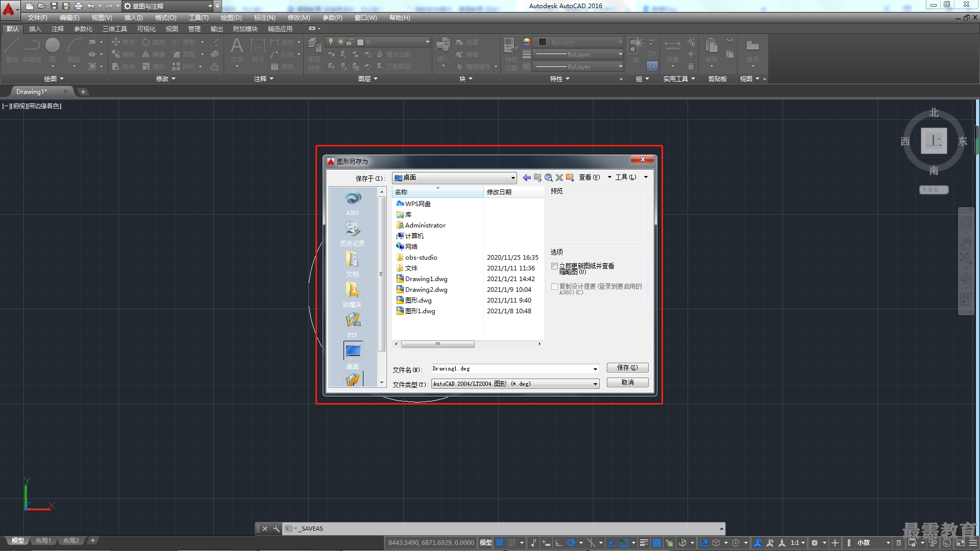The image size is (980, 551).
Task: Click the Open file icon in quick access toolbar
Action: pos(41,6)
